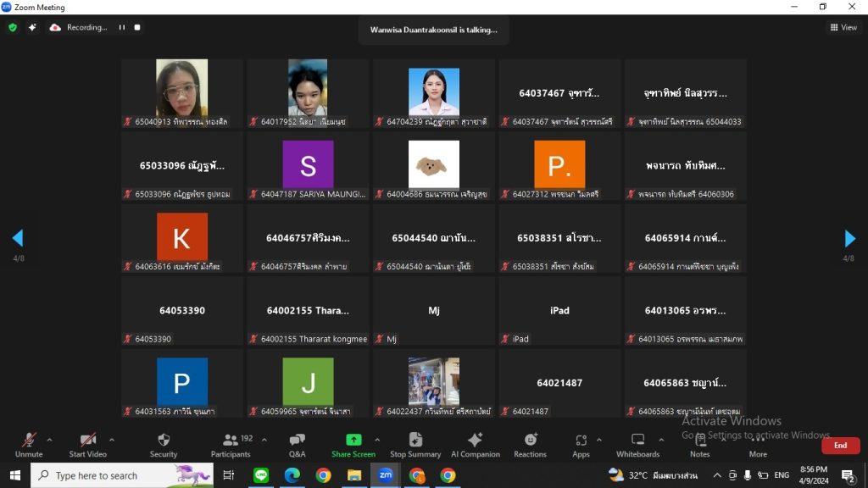Select the video tile of 65040913
This screenshot has height=488, width=868.
pyautogui.click(x=182, y=93)
